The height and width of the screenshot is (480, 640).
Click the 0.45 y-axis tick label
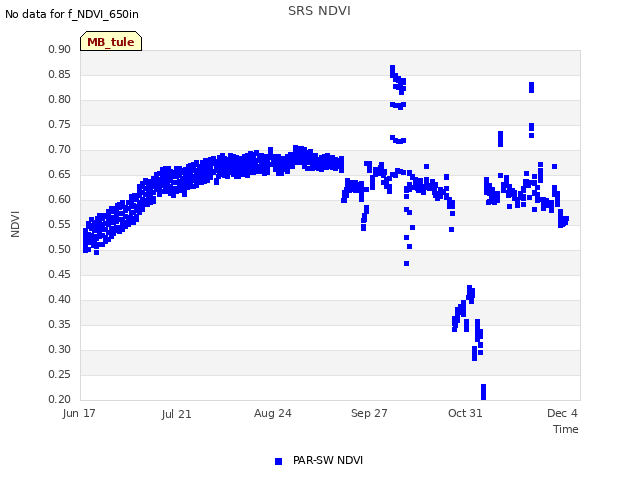[60, 274]
